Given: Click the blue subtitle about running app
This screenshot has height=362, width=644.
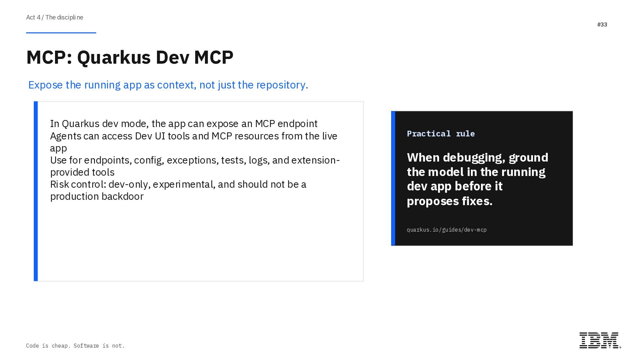Looking at the screenshot, I should pyautogui.click(x=168, y=85).
